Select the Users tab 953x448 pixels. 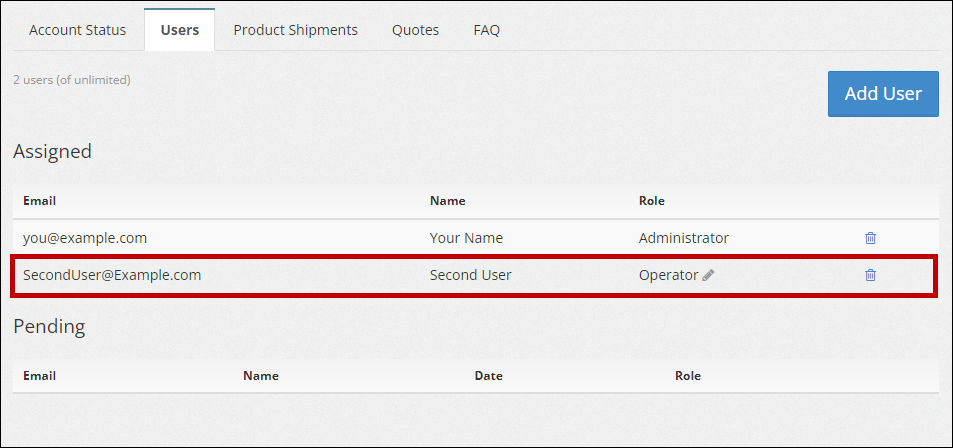pyautogui.click(x=180, y=30)
